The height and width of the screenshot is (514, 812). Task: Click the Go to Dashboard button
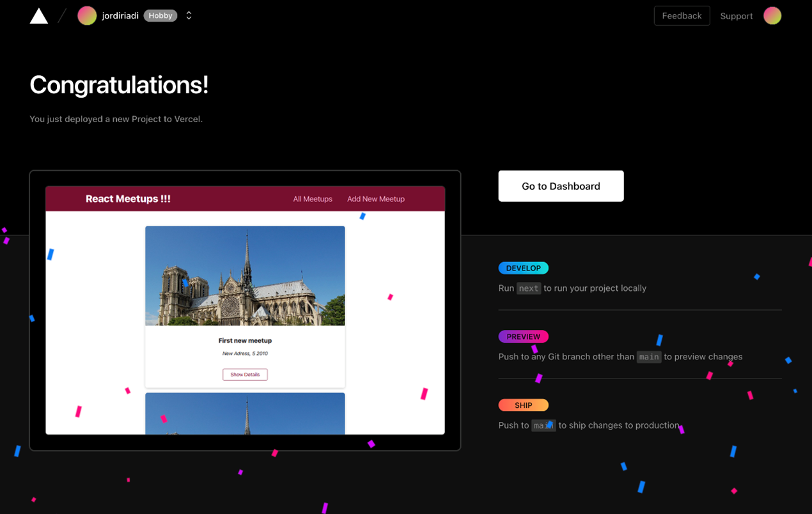(561, 186)
